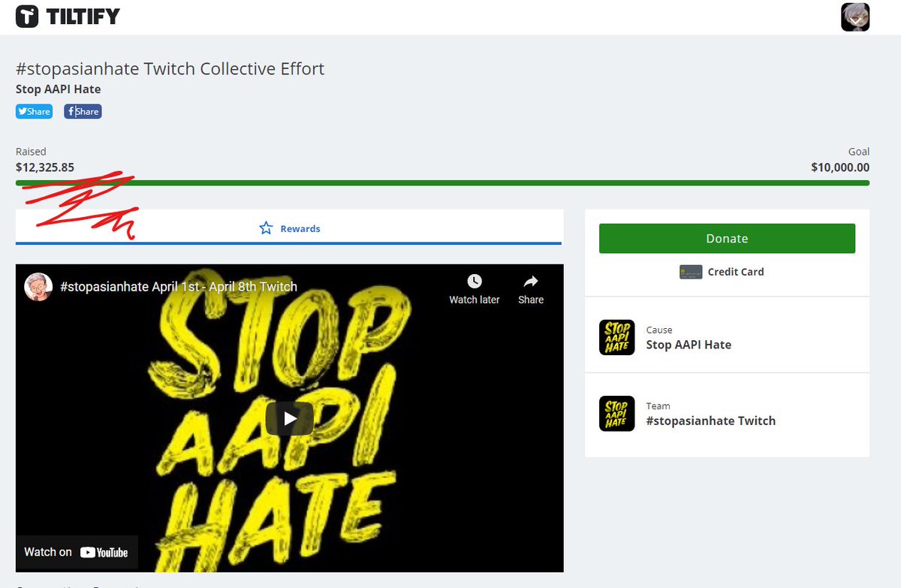Screen dimensions: 901x588
Task: Click the green fundraising progress bar
Action: click(442, 182)
